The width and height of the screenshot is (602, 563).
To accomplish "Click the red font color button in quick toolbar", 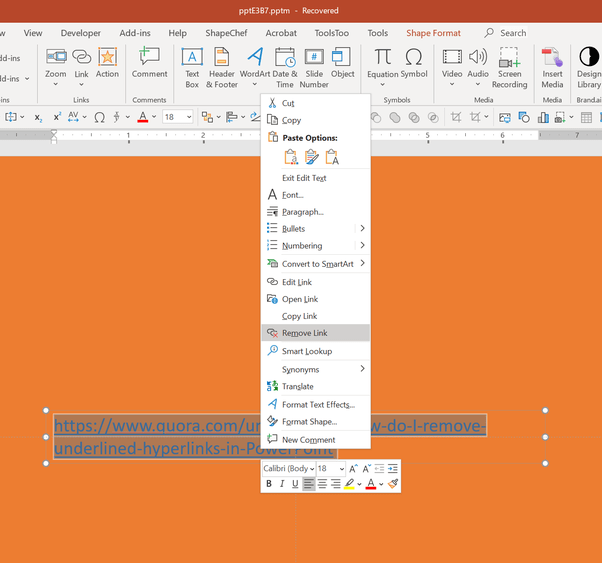I will click(x=143, y=117).
